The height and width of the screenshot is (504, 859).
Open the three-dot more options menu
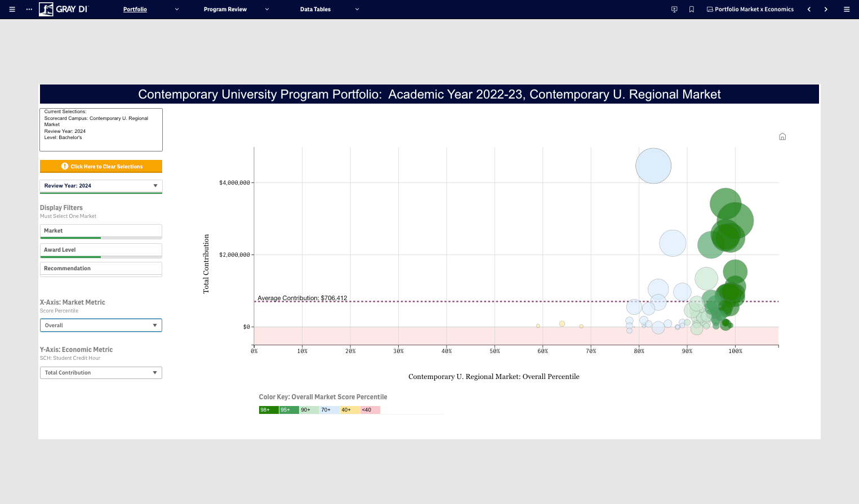(x=29, y=10)
